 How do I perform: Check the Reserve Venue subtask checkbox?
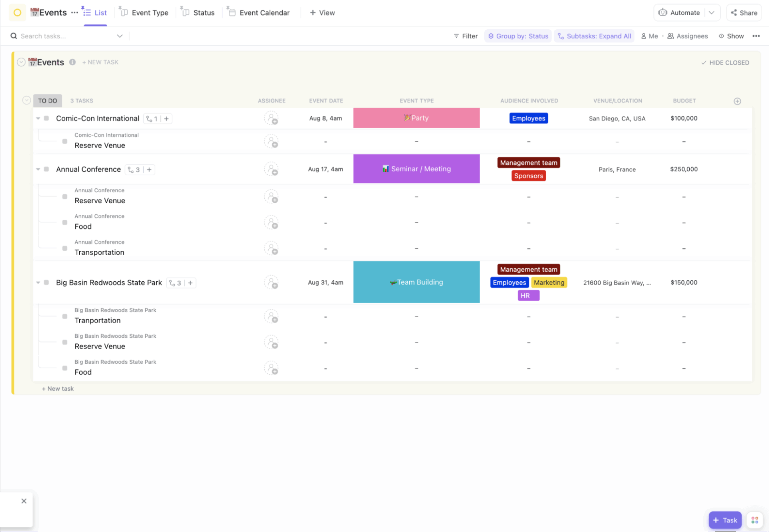coord(64,141)
